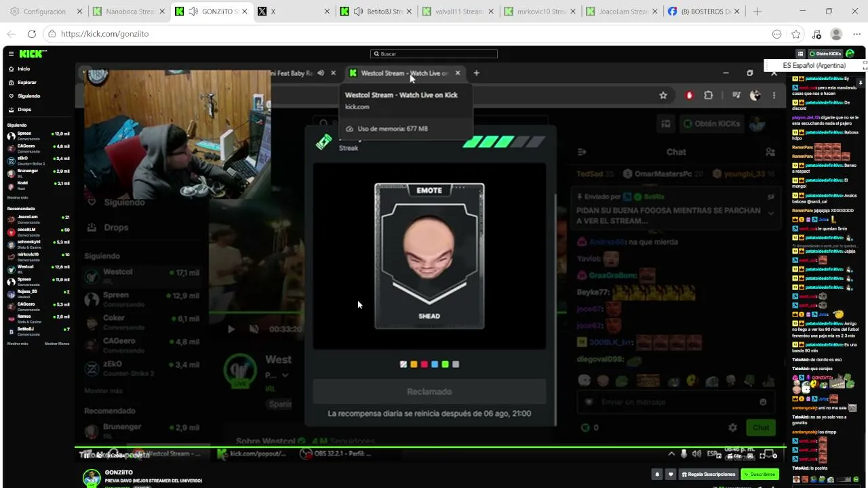
Task: Open Rameo recommended channel
Action: 39,318
